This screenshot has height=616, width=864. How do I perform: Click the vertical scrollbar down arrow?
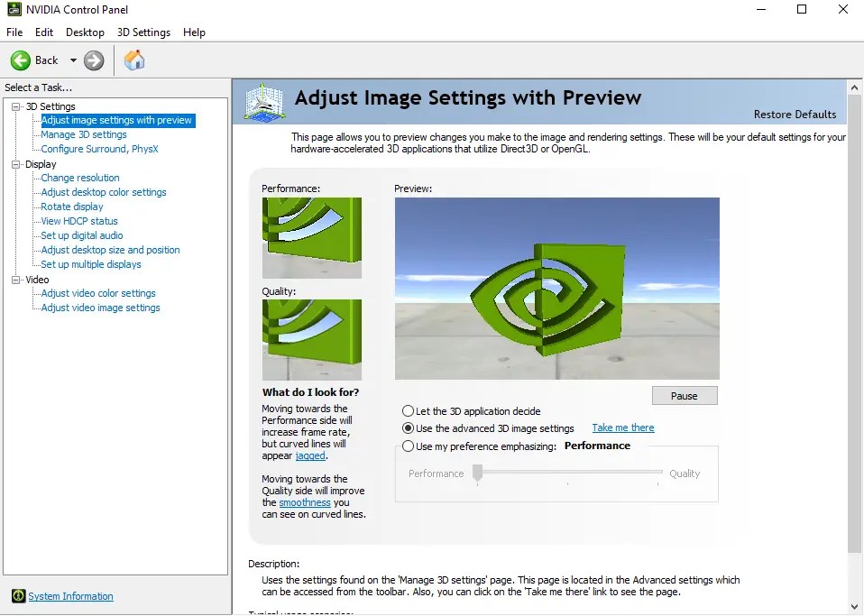pos(855,607)
